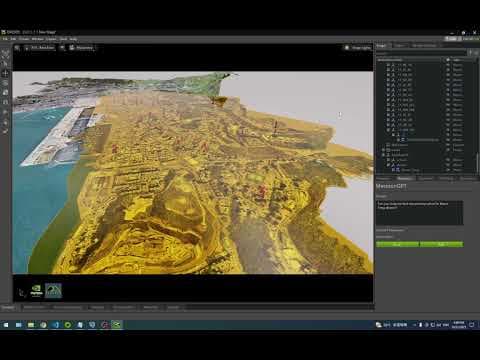This screenshot has height=360, width=480.
Task: Click the Windows Start button
Action: pyautogui.click(x=6, y=325)
